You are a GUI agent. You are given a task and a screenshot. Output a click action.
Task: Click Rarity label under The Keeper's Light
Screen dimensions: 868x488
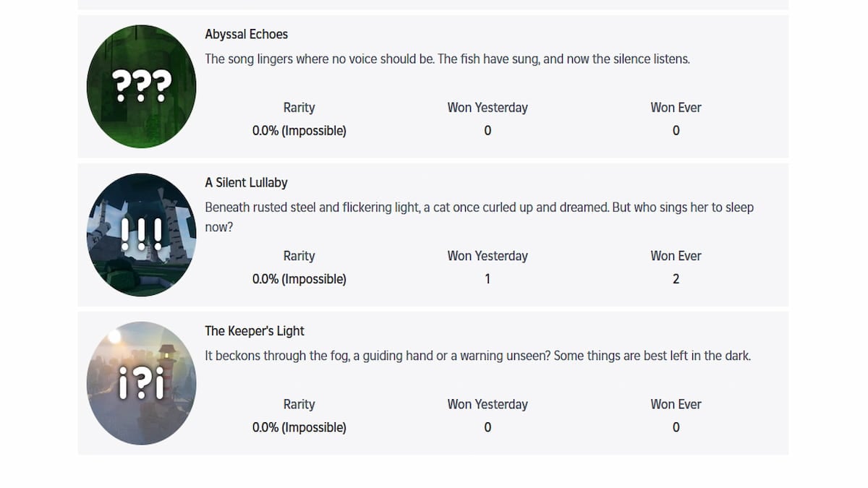[299, 404]
